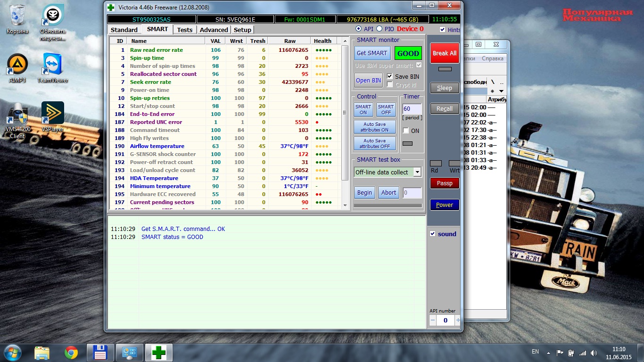Viewport: 644px width, 362px height.
Task: Enable the timer ON checkbox
Action: coord(406,131)
